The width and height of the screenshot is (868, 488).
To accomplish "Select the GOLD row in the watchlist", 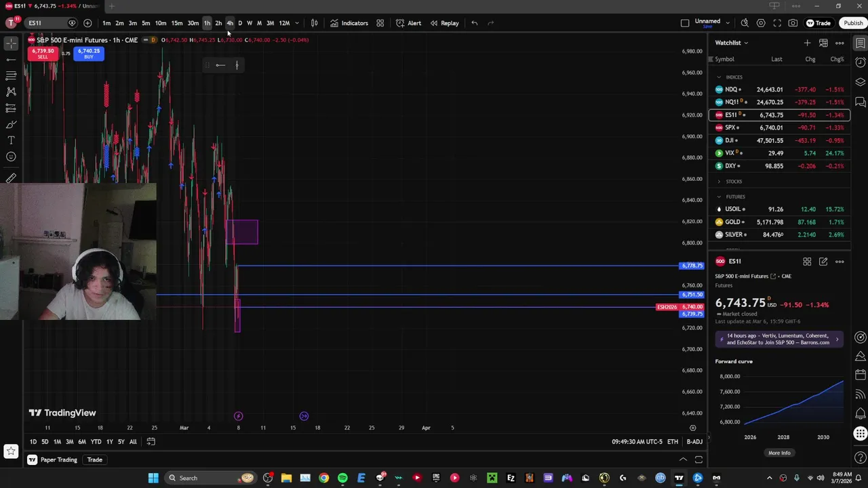I will [x=778, y=222].
